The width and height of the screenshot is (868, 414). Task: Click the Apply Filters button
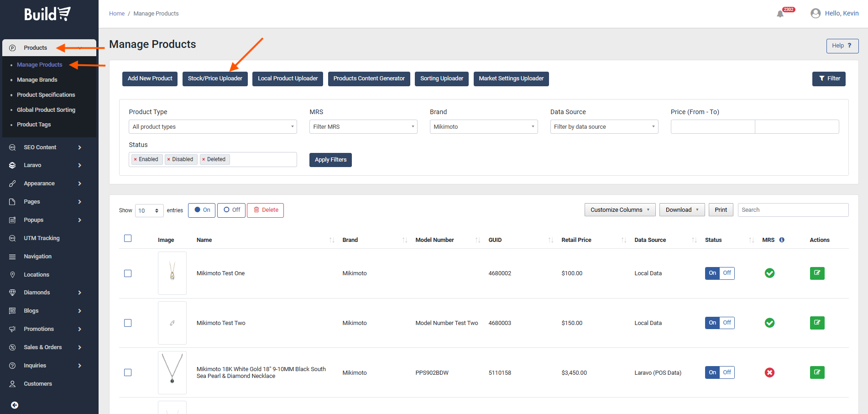[x=330, y=160]
